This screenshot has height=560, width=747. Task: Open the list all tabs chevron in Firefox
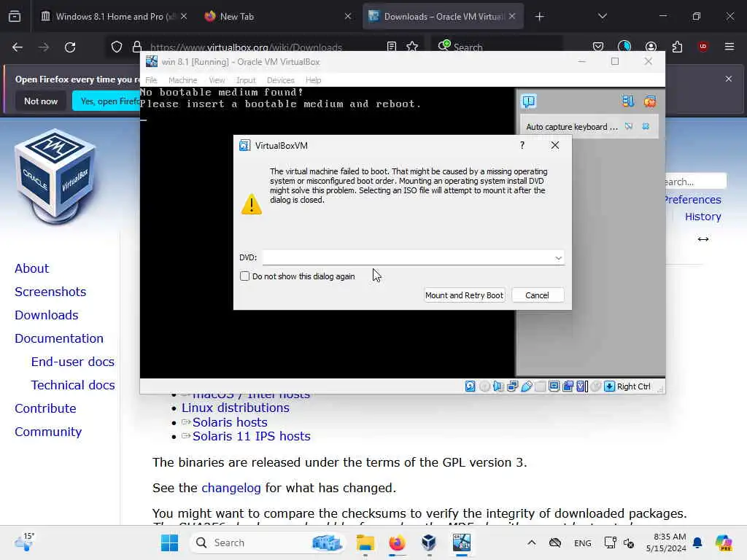602,17
